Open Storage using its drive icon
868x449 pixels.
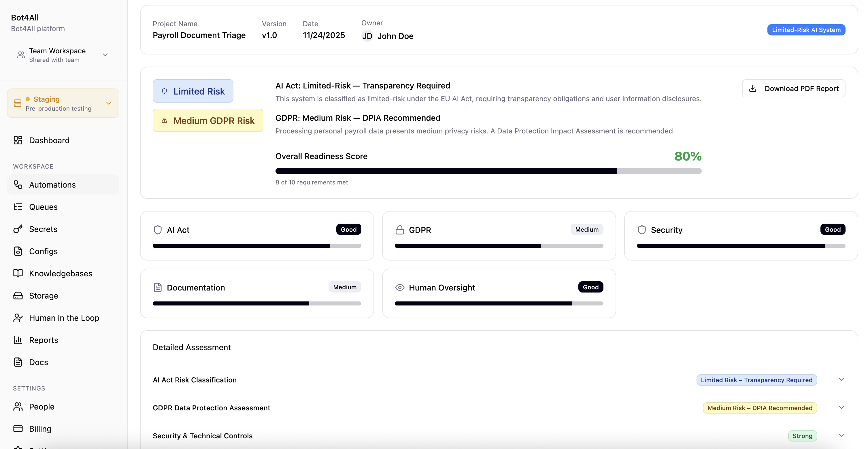[x=18, y=296]
